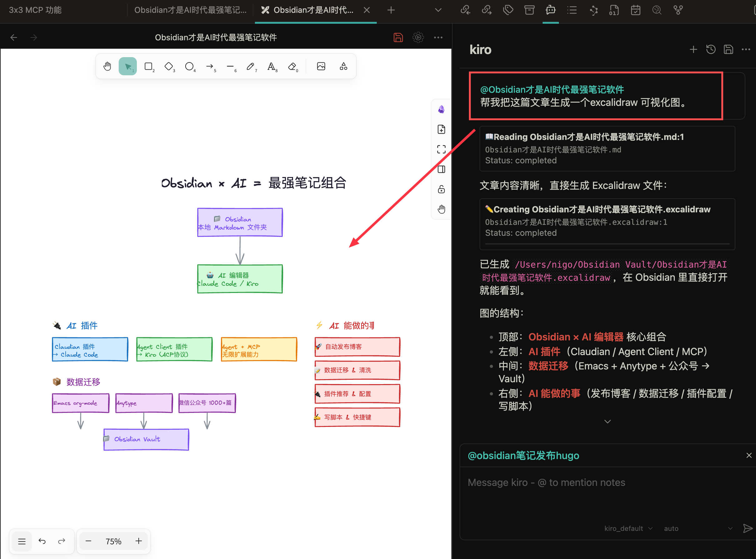
Task: Toggle the canvas lock icon
Action: pyautogui.click(x=441, y=189)
